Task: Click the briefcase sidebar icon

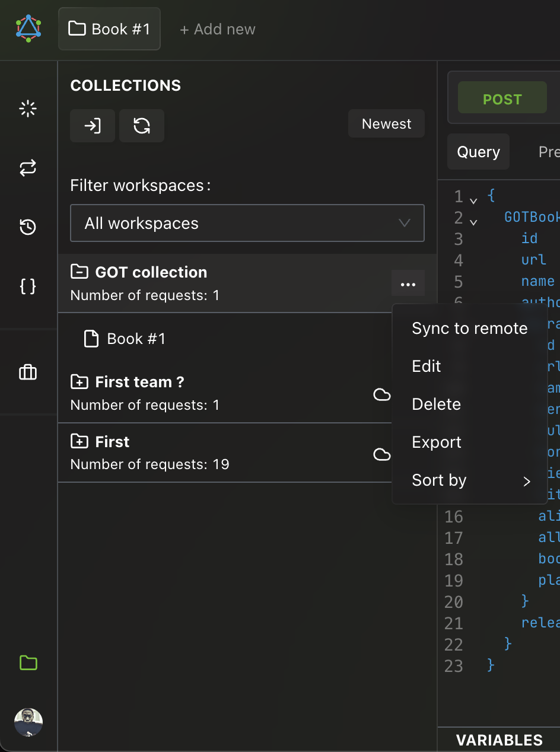Action: tap(28, 372)
